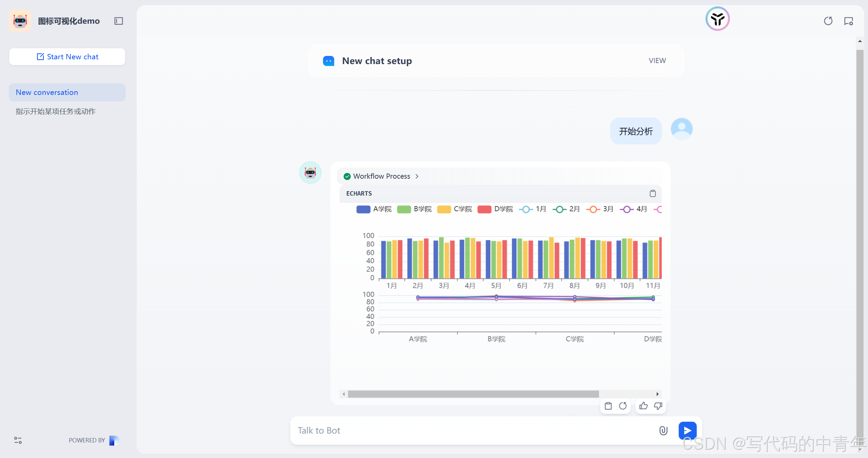Click the thumbs down feedback icon
This screenshot has height=458, width=868.
click(x=658, y=406)
